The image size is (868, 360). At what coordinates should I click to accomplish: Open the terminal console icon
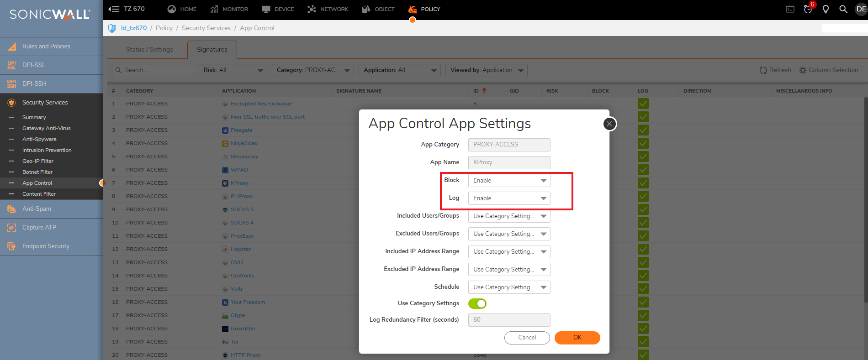coord(790,9)
